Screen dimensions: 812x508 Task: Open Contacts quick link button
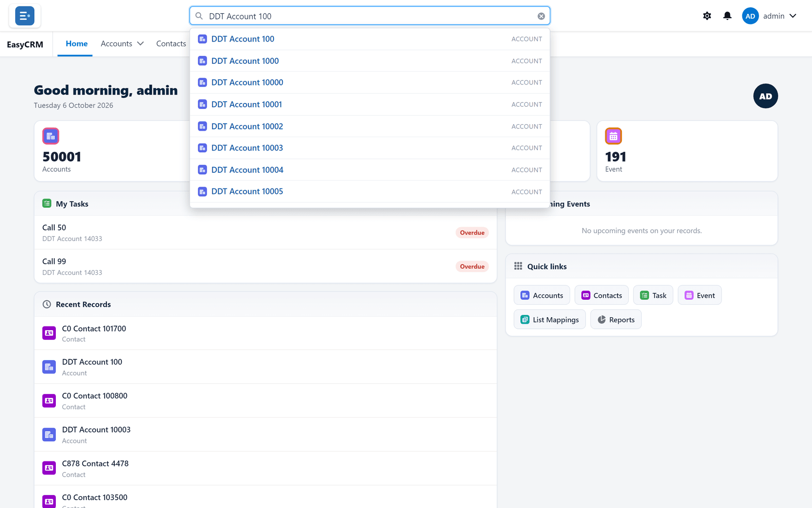coord(601,295)
